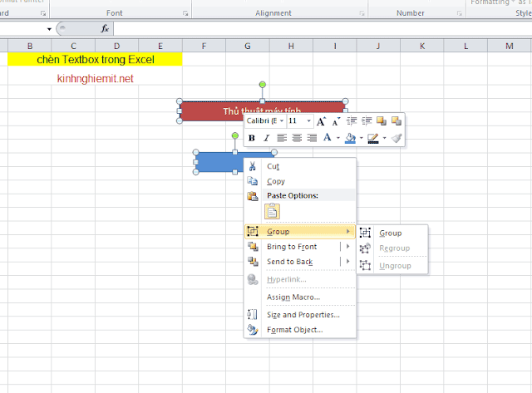
Task: Choose Assign Macro from context menu
Action: tap(300, 297)
